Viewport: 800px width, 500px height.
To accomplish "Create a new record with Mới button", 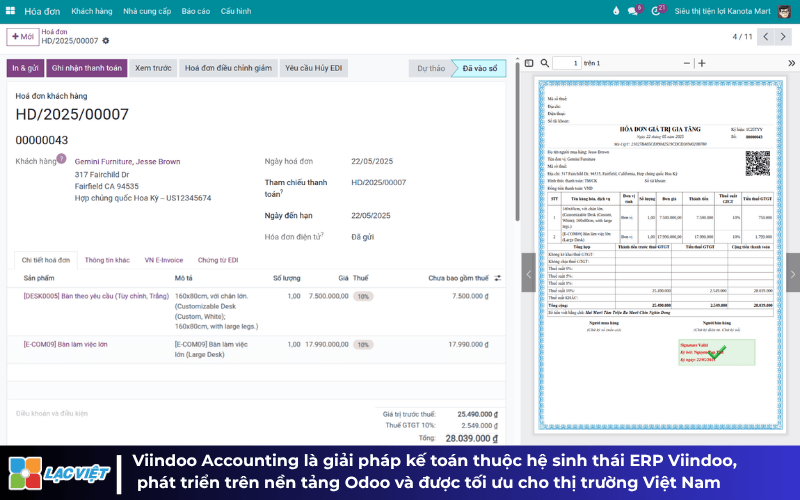I will (22, 37).
